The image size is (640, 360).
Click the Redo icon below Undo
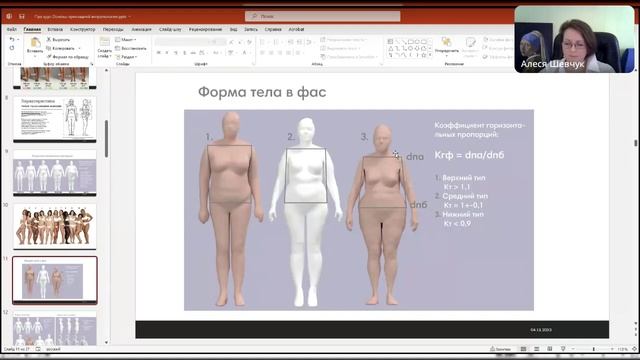pyautogui.click(x=12, y=48)
